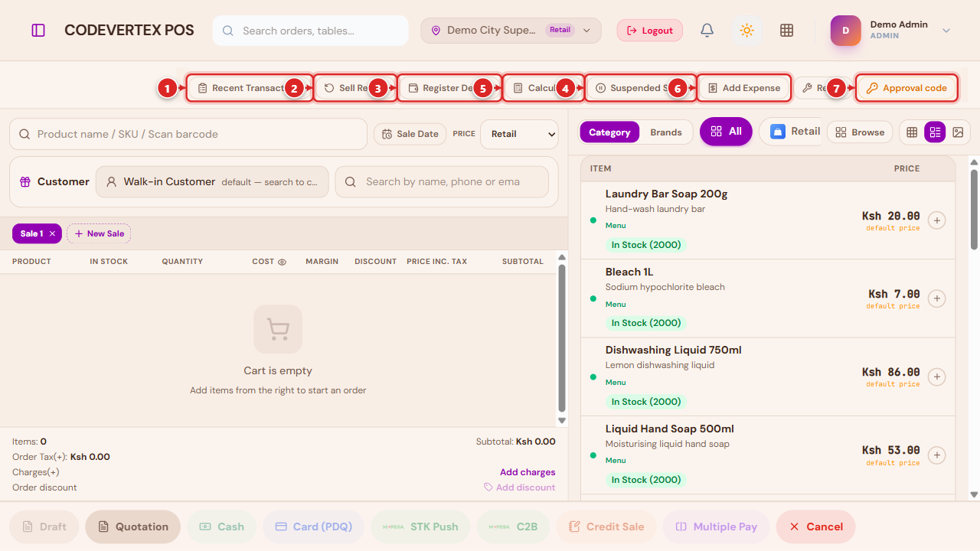The image size is (980, 551).
Task: Collapse the sidebar panel icon
Action: tap(38, 31)
